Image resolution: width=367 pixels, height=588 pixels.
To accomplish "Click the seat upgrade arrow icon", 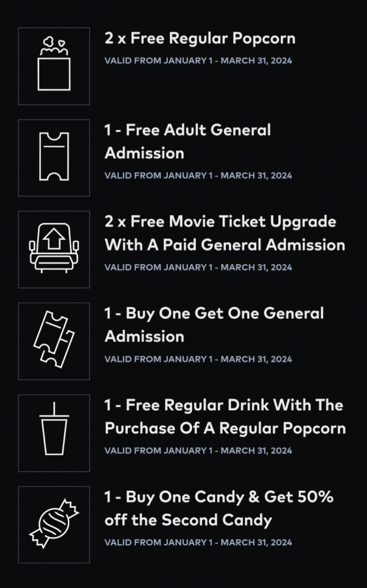I will (54, 249).
